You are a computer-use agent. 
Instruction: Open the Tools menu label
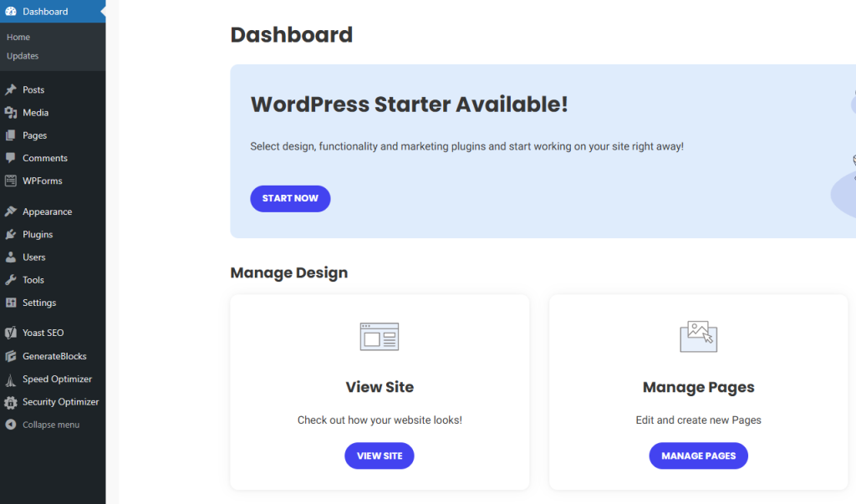tap(33, 279)
